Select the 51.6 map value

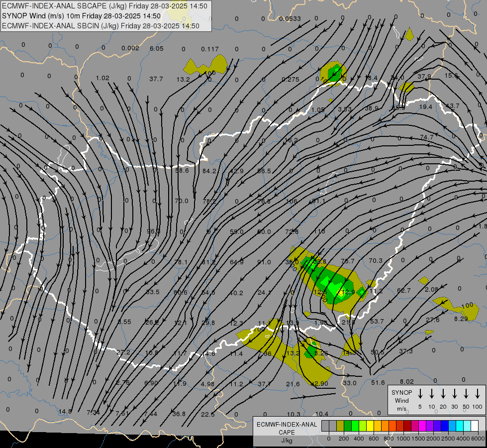click(x=378, y=383)
